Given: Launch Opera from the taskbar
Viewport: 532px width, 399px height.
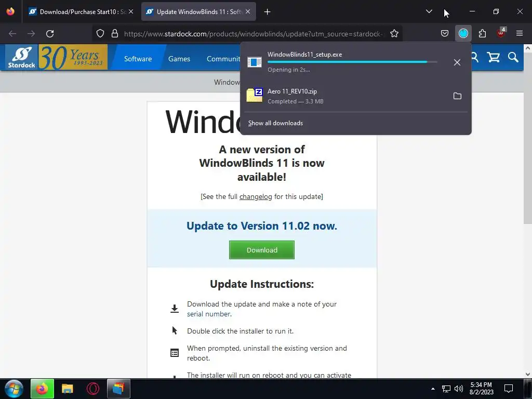Looking at the screenshot, I should (x=92, y=389).
